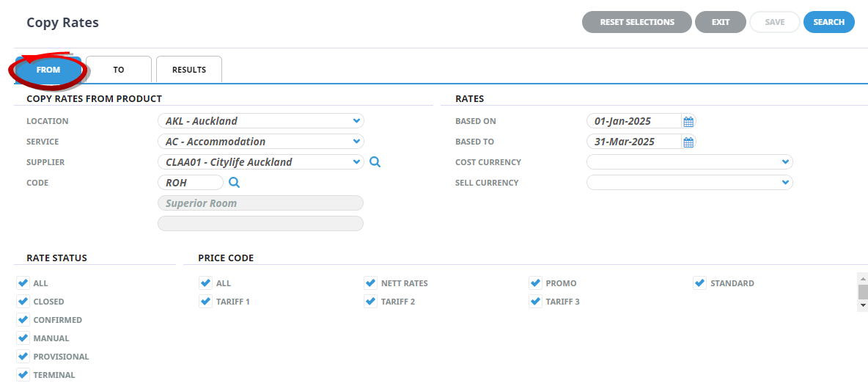Image resolution: width=868 pixels, height=386 pixels.
Task: Switch to the To tab
Action: point(119,70)
